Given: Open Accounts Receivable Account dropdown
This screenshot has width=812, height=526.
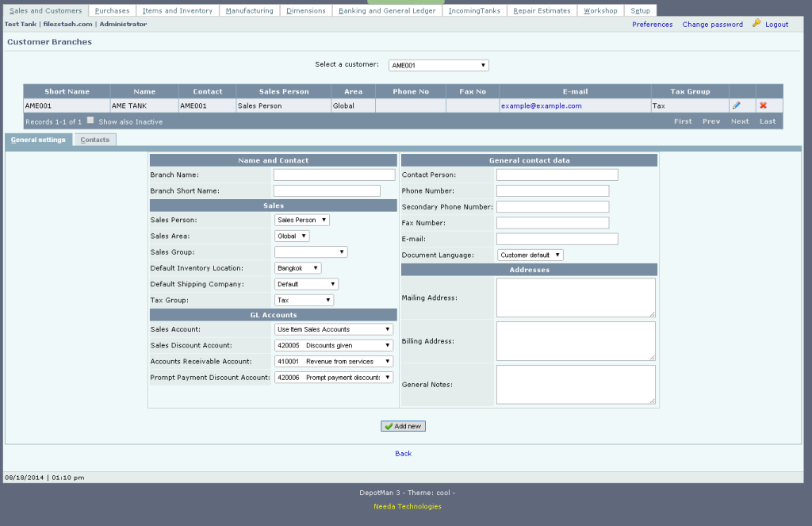Looking at the screenshot, I should point(334,361).
